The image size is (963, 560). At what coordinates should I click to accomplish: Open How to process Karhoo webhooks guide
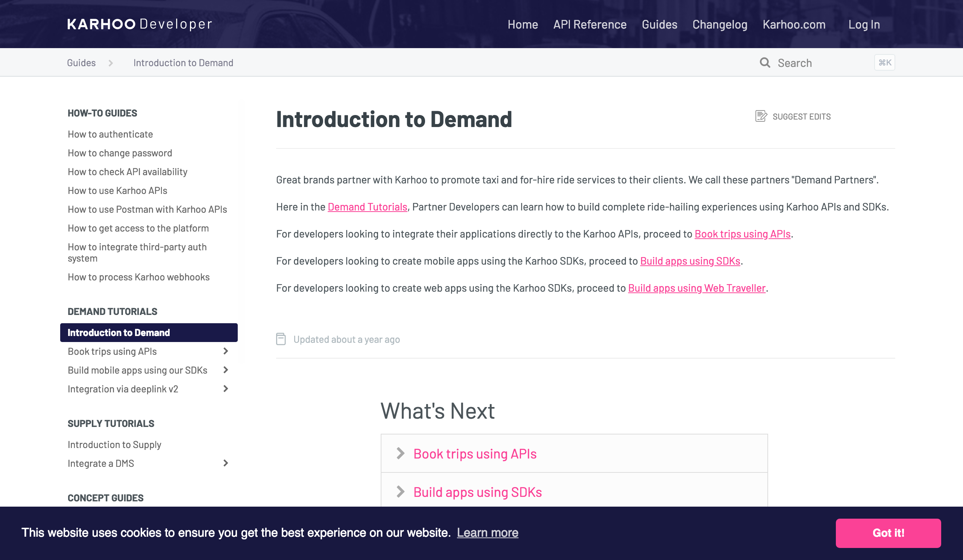(139, 277)
